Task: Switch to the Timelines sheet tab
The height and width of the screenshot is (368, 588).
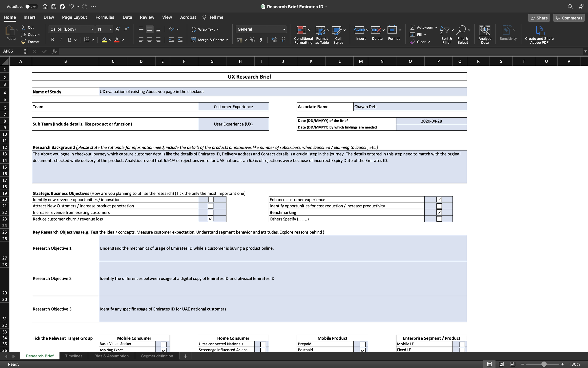Action: (x=74, y=356)
